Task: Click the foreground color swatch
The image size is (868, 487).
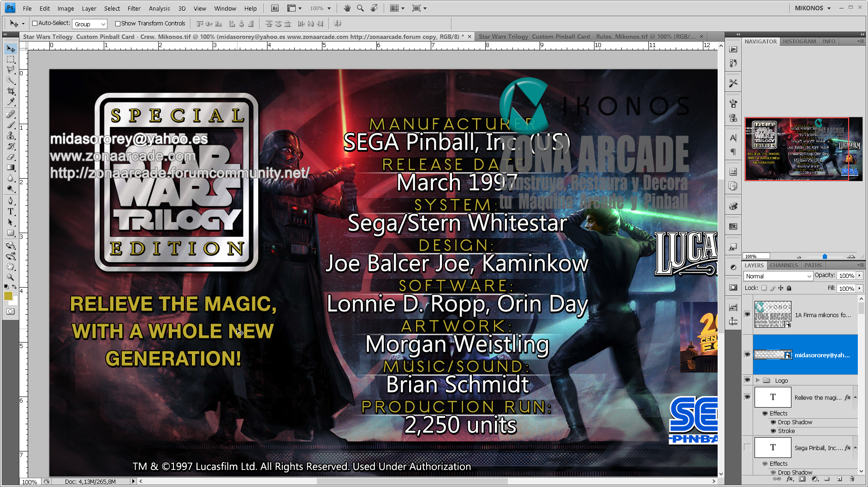Action: click(8, 296)
